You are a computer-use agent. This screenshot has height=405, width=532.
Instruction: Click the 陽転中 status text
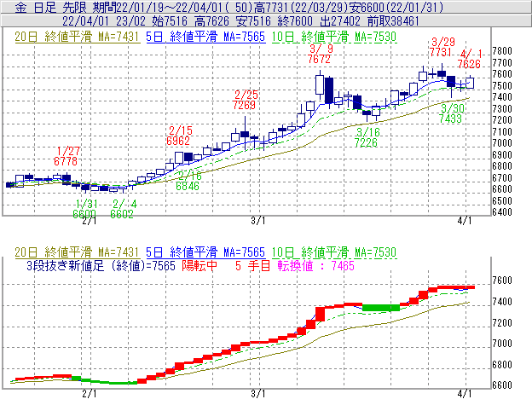199,265
